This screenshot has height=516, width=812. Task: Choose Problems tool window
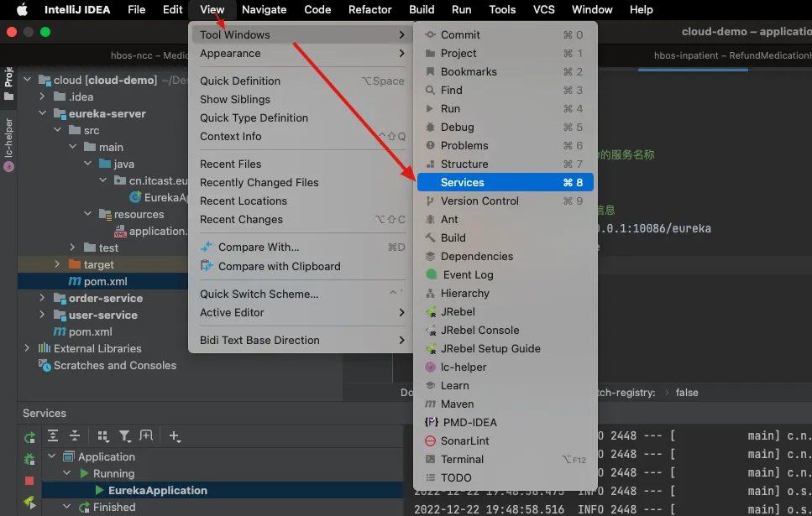pos(505,145)
